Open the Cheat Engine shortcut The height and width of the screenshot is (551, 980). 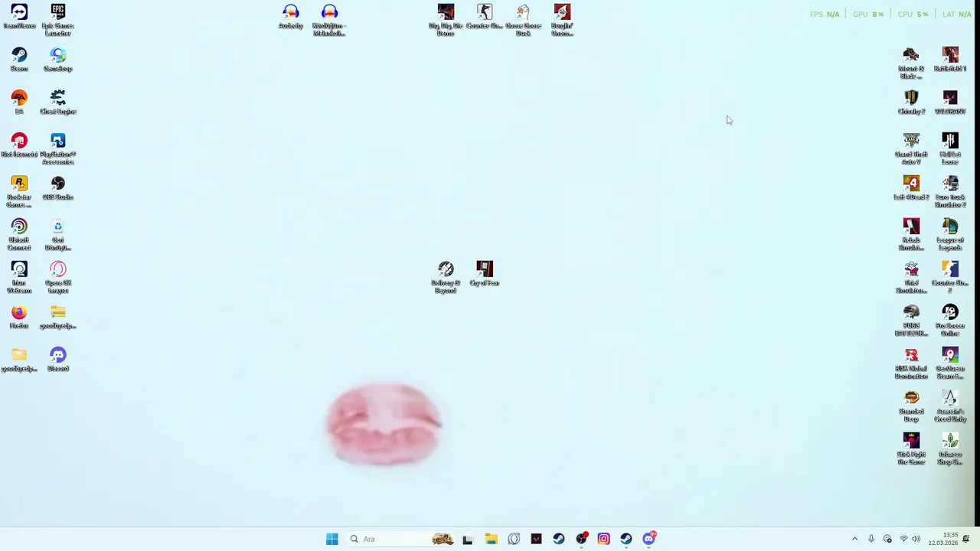58,102
